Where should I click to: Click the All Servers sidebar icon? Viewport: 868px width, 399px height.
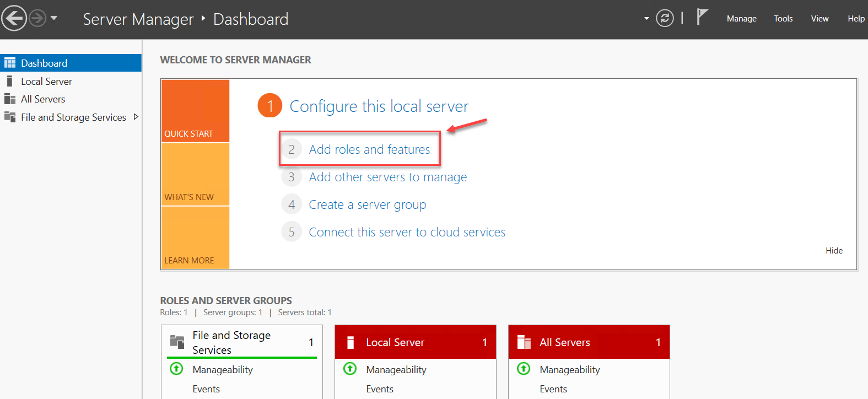[10, 99]
